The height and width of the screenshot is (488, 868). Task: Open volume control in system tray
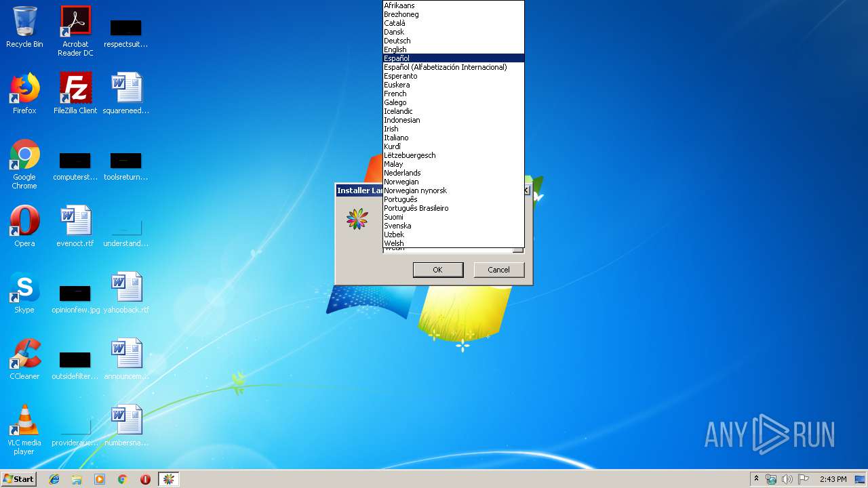coord(787,479)
